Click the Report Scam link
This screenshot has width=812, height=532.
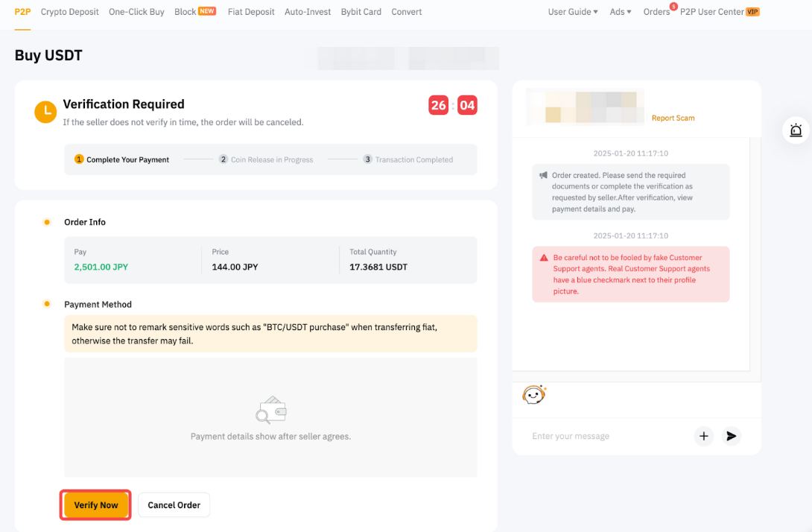click(x=673, y=118)
